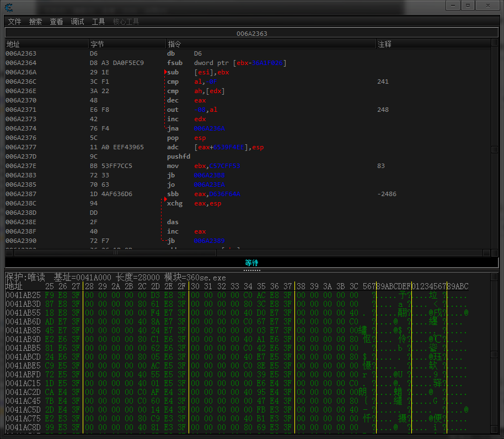The height and width of the screenshot is (439, 504).
Task: Open the 调试 menu
Action: [77, 21]
